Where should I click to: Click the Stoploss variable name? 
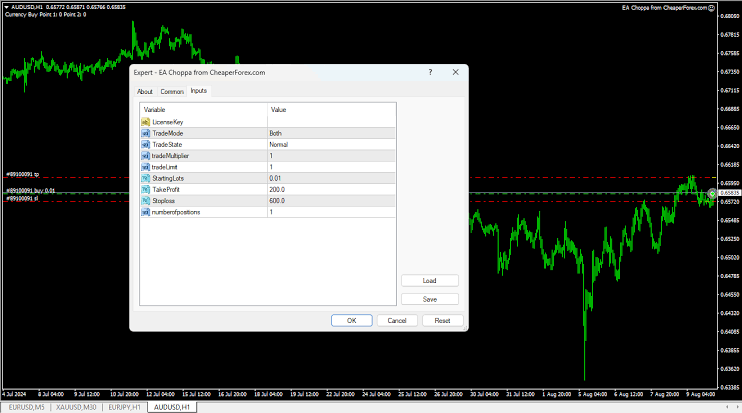pos(164,201)
